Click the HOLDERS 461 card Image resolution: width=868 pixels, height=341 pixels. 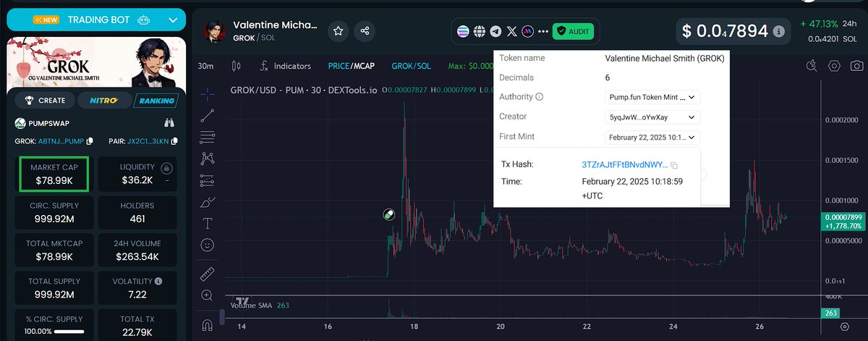coord(137,212)
